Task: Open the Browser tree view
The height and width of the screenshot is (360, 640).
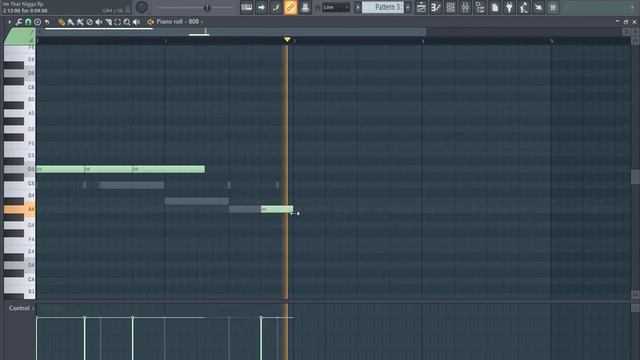Action: click(480, 7)
